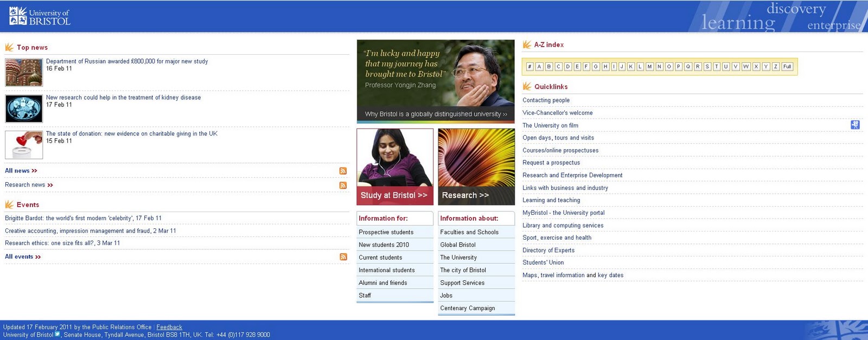The image size is (868, 340).
Task: View All news
Action: tap(21, 171)
